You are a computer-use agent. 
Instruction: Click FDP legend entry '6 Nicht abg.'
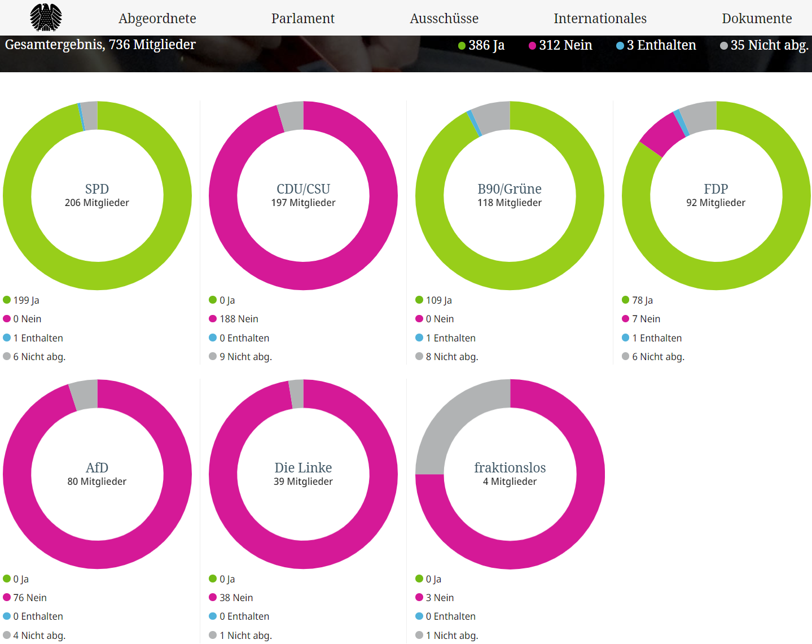[653, 357]
